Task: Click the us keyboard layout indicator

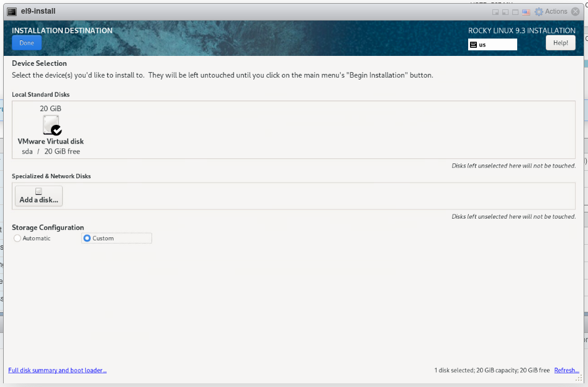Action: 492,45
